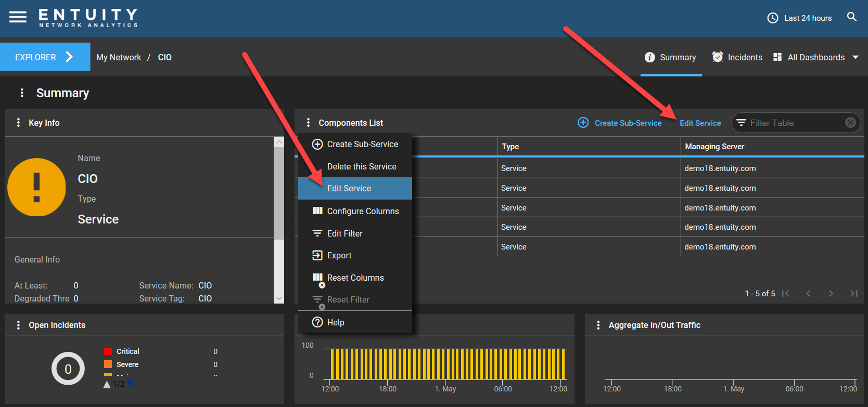The height and width of the screenshot is (407, 868).
Task: Expand the Explorer panel
Action: point(45,57)
